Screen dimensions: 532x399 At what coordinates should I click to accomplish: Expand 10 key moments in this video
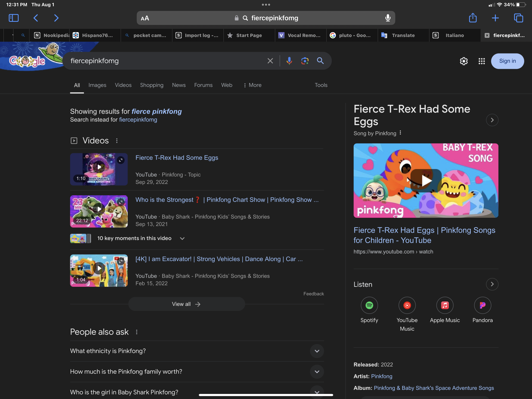[x=182, y=238]
